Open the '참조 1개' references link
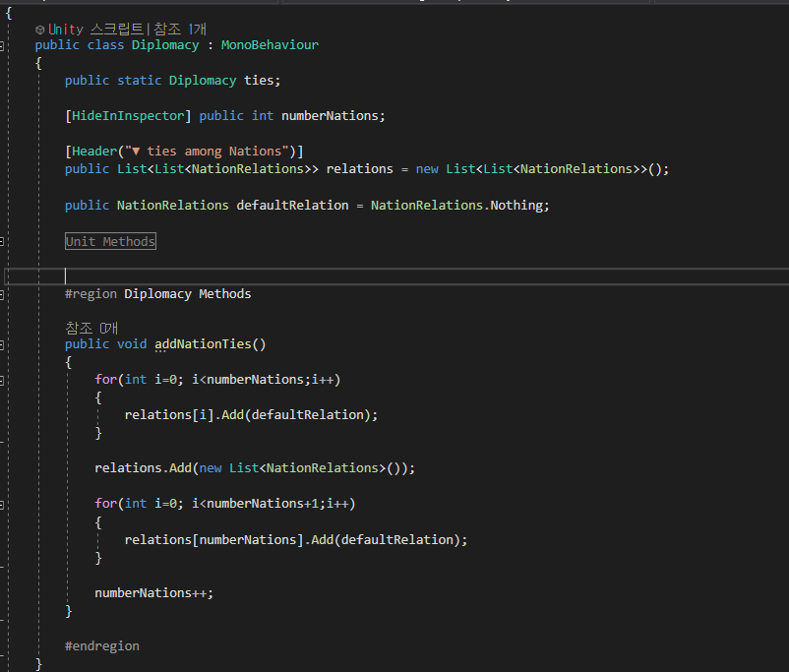Viewport: 789px width, 672px height. (x=180, y=30)
